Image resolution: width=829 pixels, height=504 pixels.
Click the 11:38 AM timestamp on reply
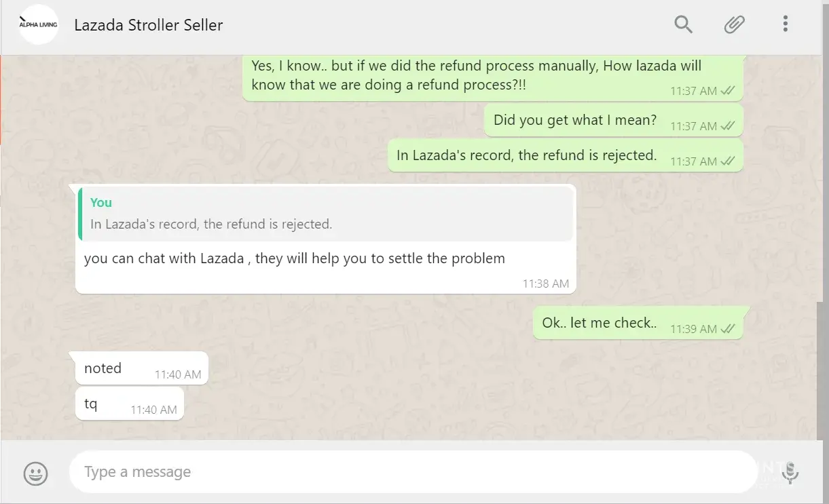[545, 284]
